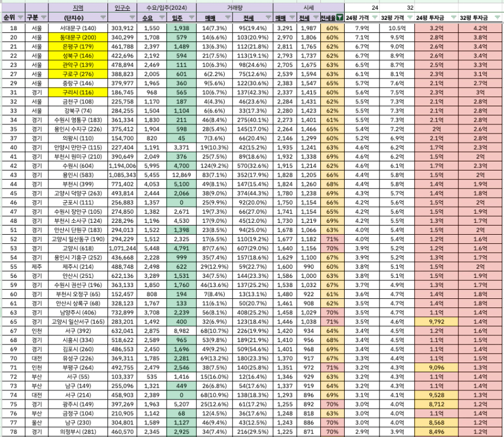Open the filter dropdown below 인구수
Image resolution: width=504 pixels, height=437 pixels.
click(x=132, y=18)
